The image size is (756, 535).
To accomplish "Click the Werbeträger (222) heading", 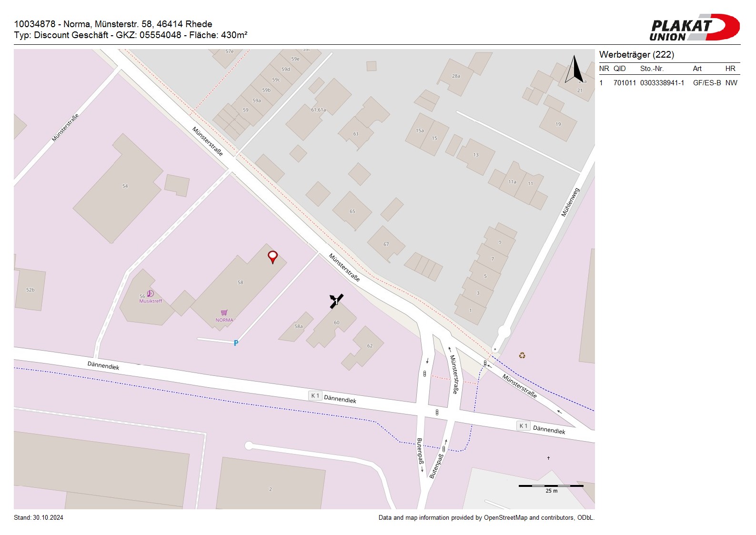I will 636,55.
